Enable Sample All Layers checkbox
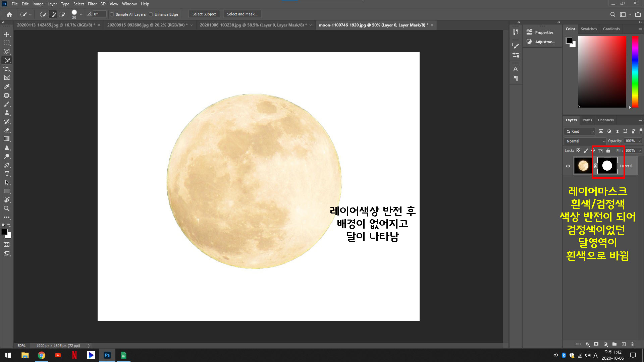The image size is (644, 362). pyautogui.click(x=112, y=14)
